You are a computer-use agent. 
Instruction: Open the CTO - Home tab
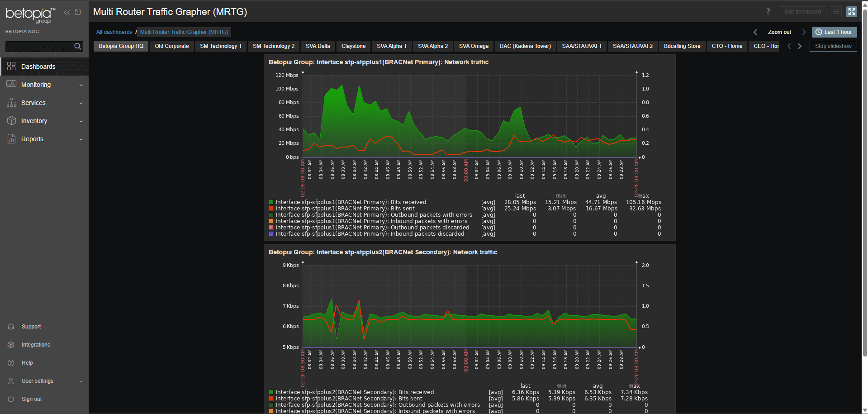coord(727,46)
